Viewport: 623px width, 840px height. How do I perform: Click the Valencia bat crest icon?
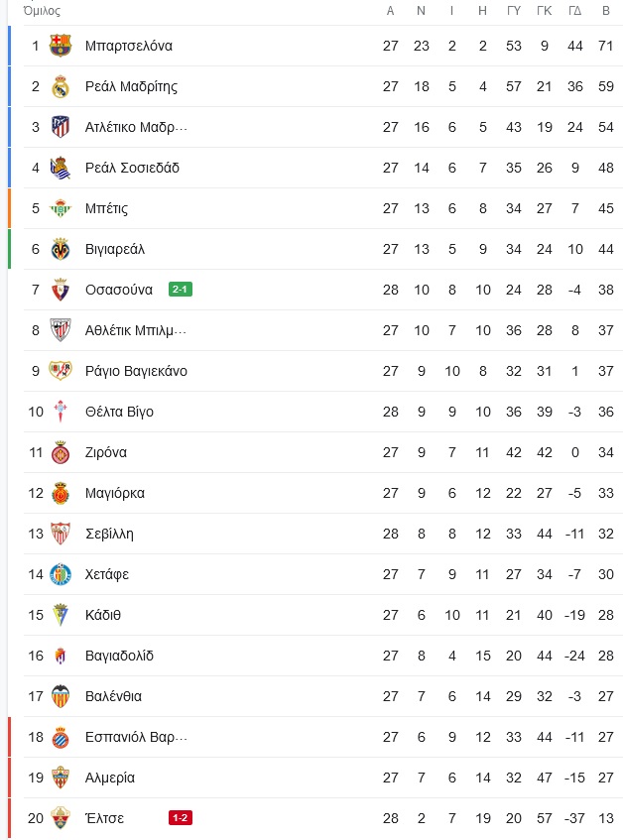click(x=61, y=696)
